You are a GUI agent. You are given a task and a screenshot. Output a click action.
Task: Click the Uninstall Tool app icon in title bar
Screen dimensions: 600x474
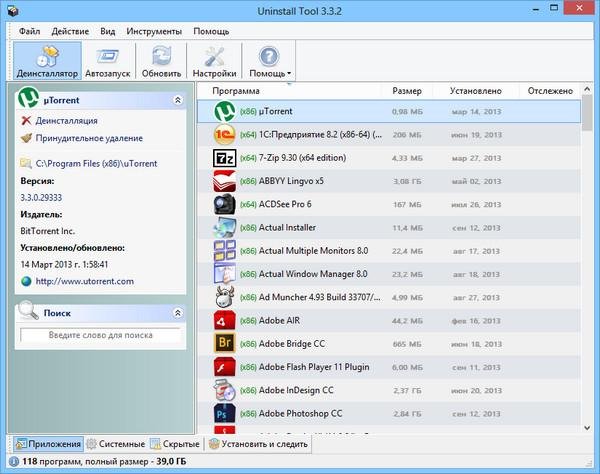(13, 11)
